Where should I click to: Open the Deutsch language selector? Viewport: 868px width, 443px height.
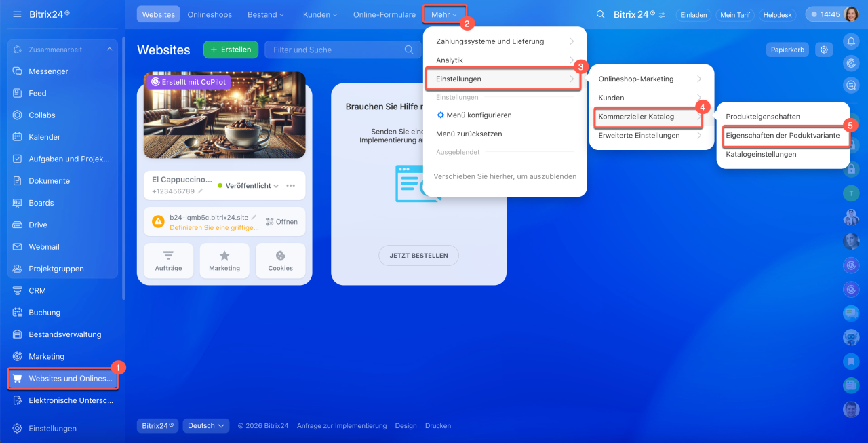(206, 426)
